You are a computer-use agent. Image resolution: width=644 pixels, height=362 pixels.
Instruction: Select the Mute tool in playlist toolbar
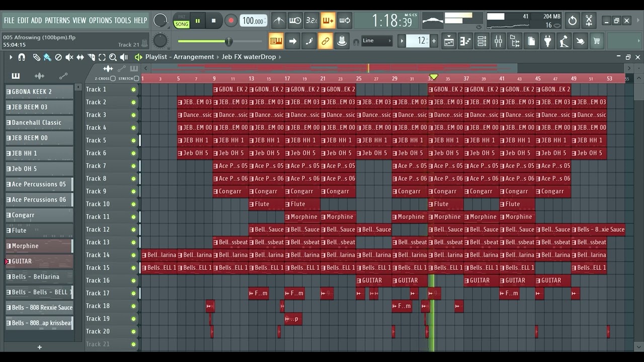click(x=69, y=57)
